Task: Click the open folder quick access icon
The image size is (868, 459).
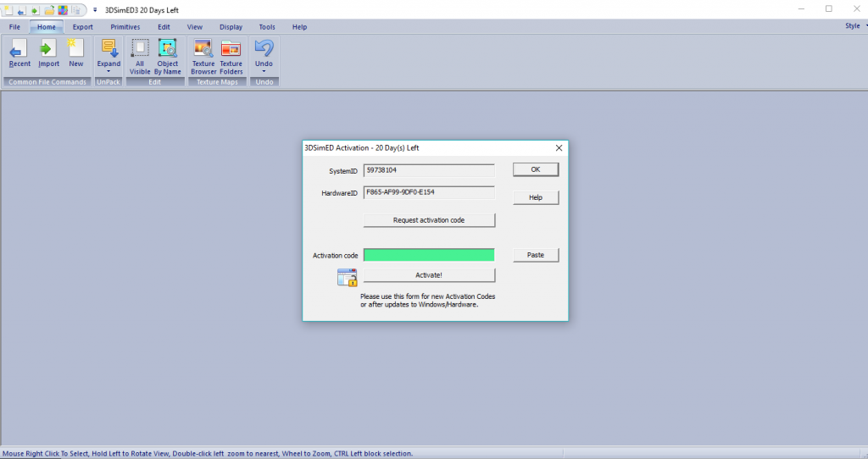Action: pyautogui.click(x=49, y=10)
